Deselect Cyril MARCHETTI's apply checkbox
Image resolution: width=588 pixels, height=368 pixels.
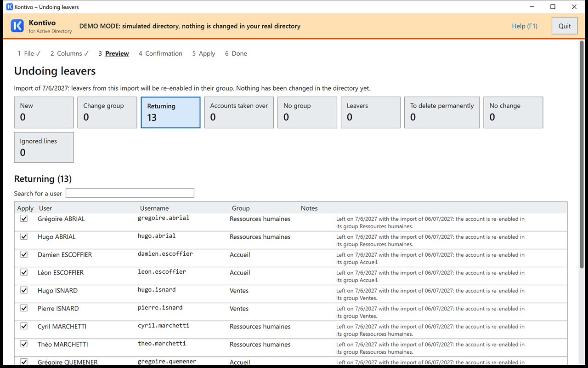(x=24, y=326)
